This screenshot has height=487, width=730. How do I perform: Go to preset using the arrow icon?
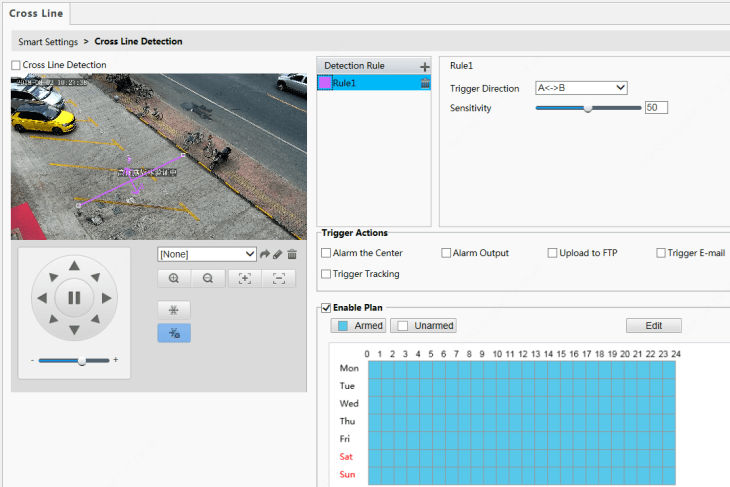265,255
